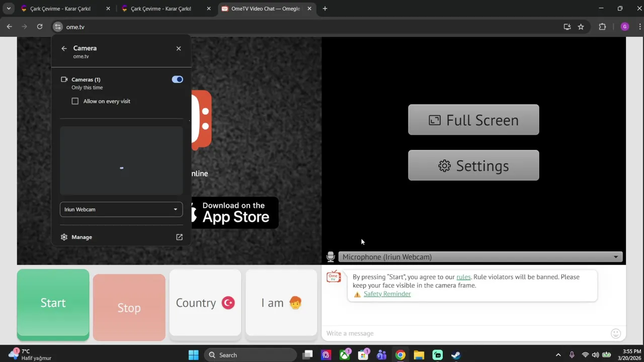This screenshot has height=362, width=644.
Task: Open site information icon in address bar
Action: pos(58,27)
